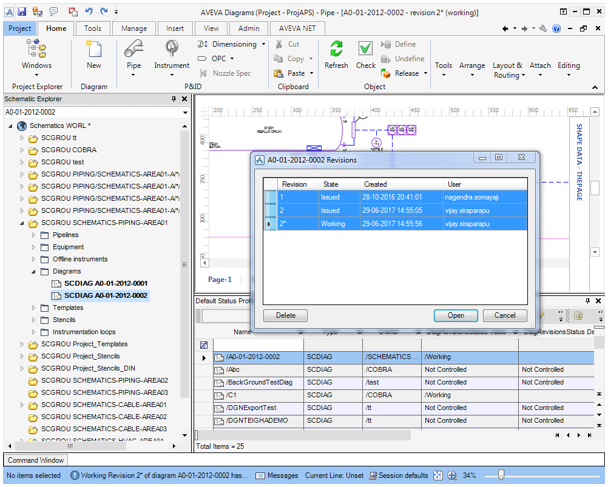The image size is (608, 487).
Task: Switch to the AVEVA NET tab
Action: click(x=297, y=28)
